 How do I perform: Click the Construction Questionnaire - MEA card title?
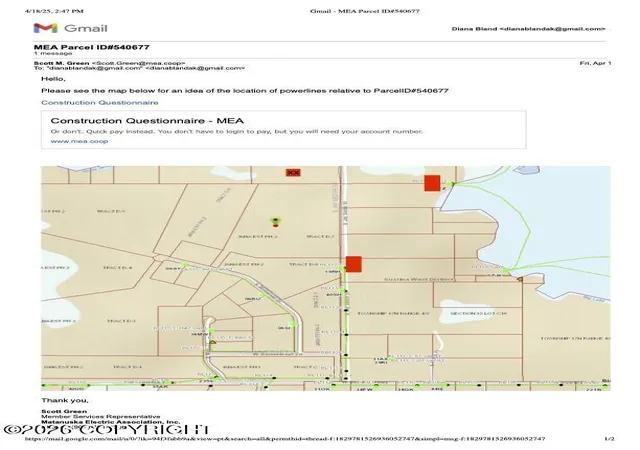[147, 121]
